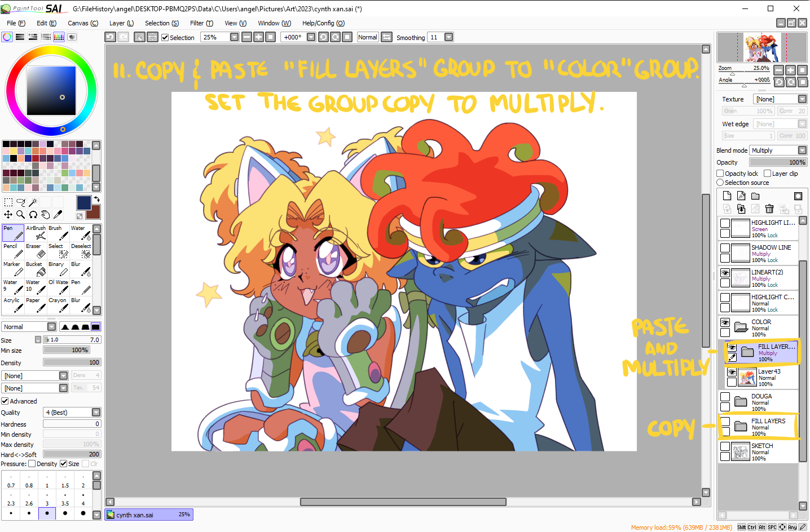Click the delete layer trash icon
The image size is (810, 532).
(769, 209)
